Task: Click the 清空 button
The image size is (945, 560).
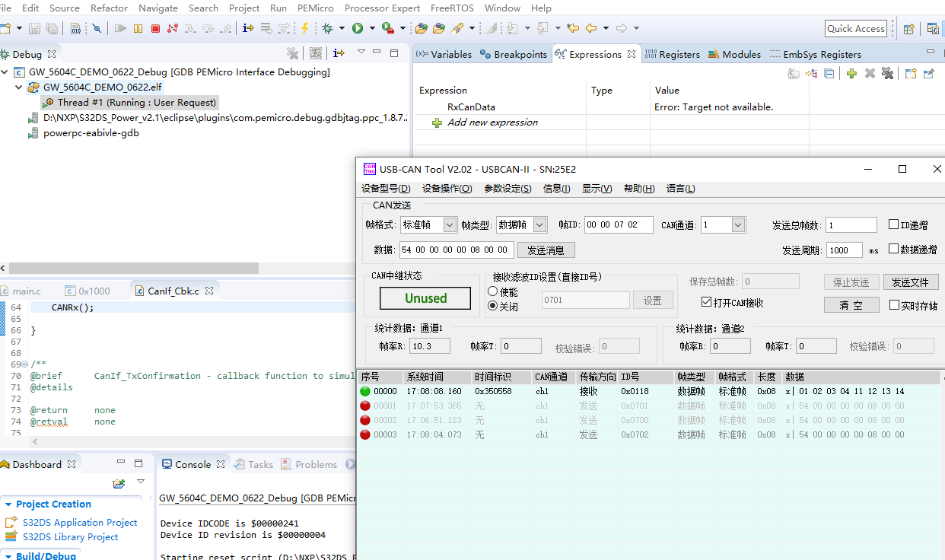Action: (x=851, y=304)
